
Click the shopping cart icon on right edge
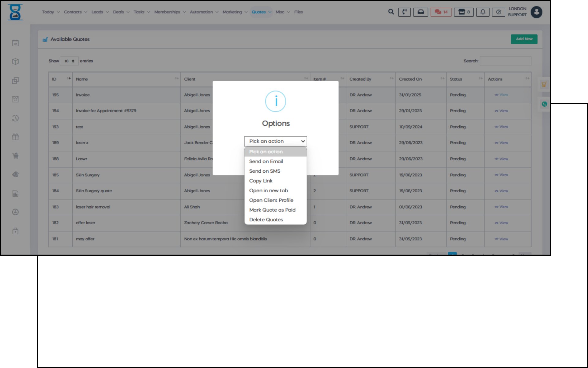tap(544, 84)
